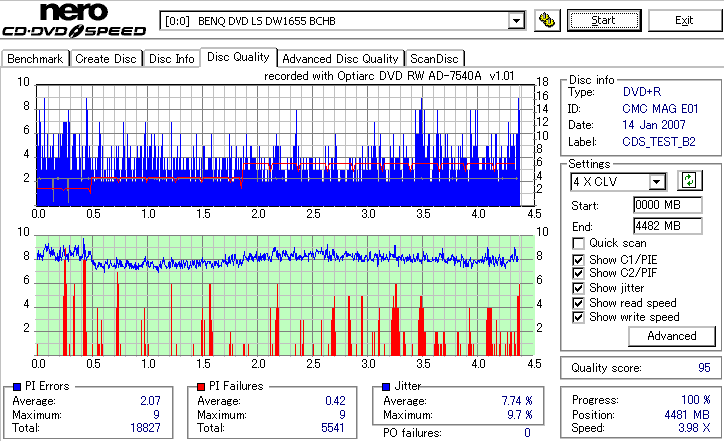This screenshot has width=724, height=441.
Task: Click the blue PI Errors legend square
Action: 17,387
